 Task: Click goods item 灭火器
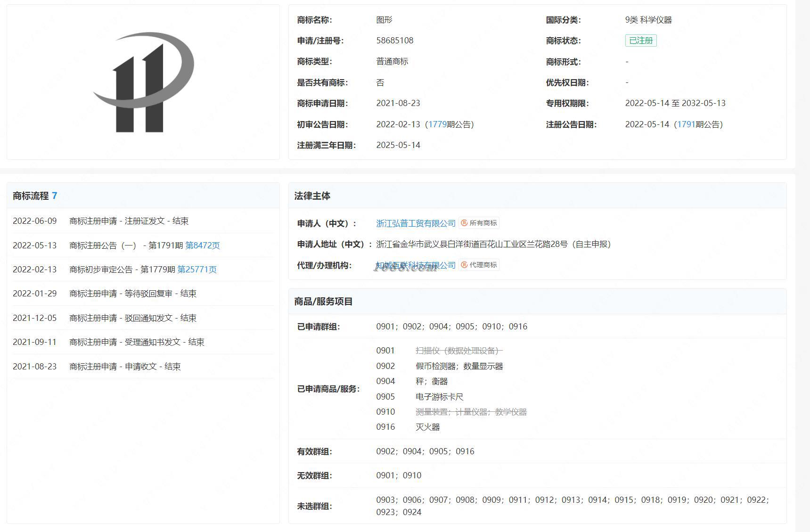pyautogui.click(x=428, y=427)
